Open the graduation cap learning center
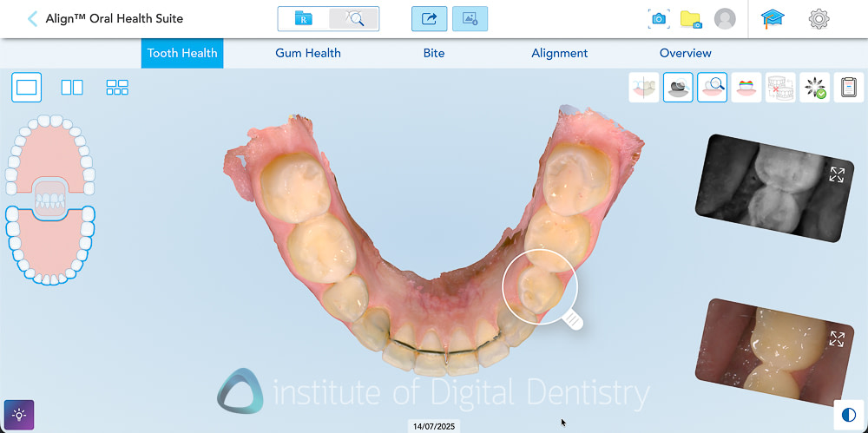 pos(773,19)
